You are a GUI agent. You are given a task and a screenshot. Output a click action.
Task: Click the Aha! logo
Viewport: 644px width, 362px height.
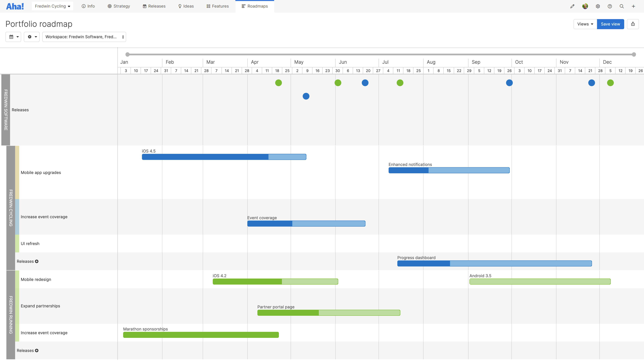15,6
